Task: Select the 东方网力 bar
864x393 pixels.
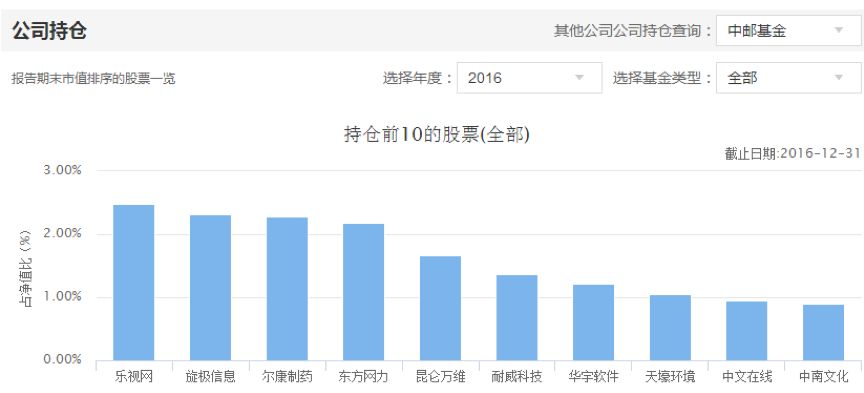Action: (x=364, y=292)
